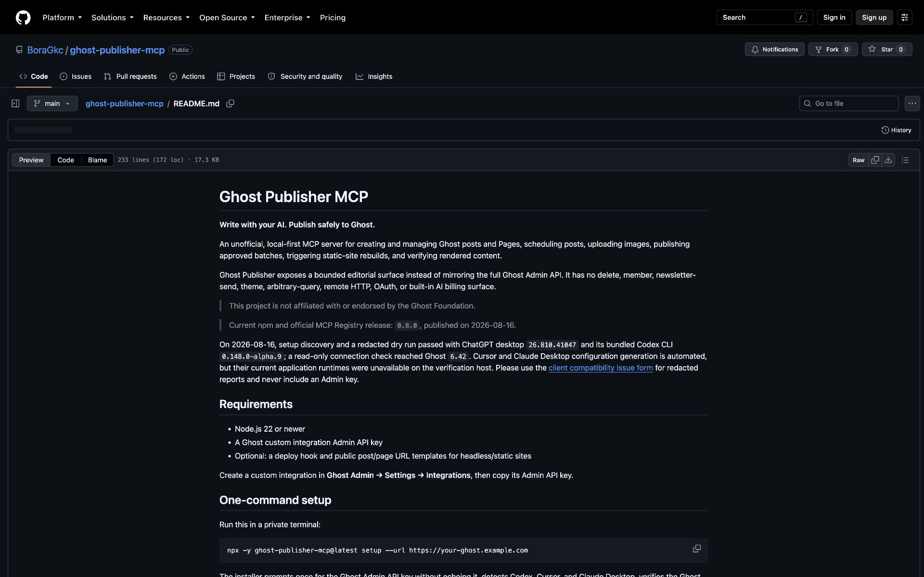
Task: Select the Preview view
Action: (31, 160)
